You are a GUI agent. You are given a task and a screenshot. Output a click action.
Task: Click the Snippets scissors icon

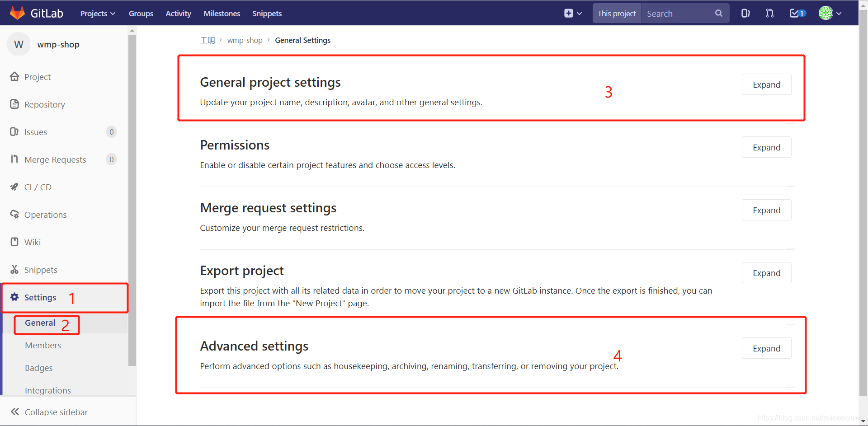coord(14,269)
